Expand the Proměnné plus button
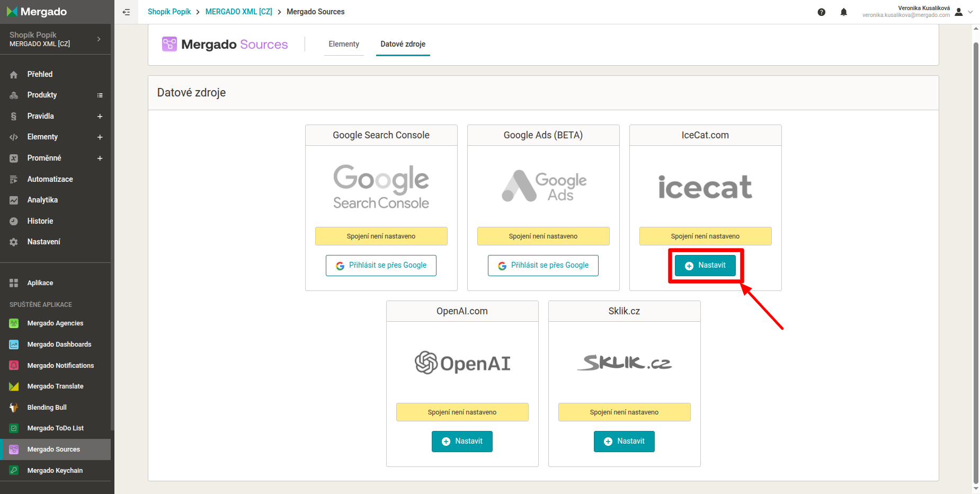Image resolution: width=980 pixels, height=494 pixels. click(x=100, y=158)
